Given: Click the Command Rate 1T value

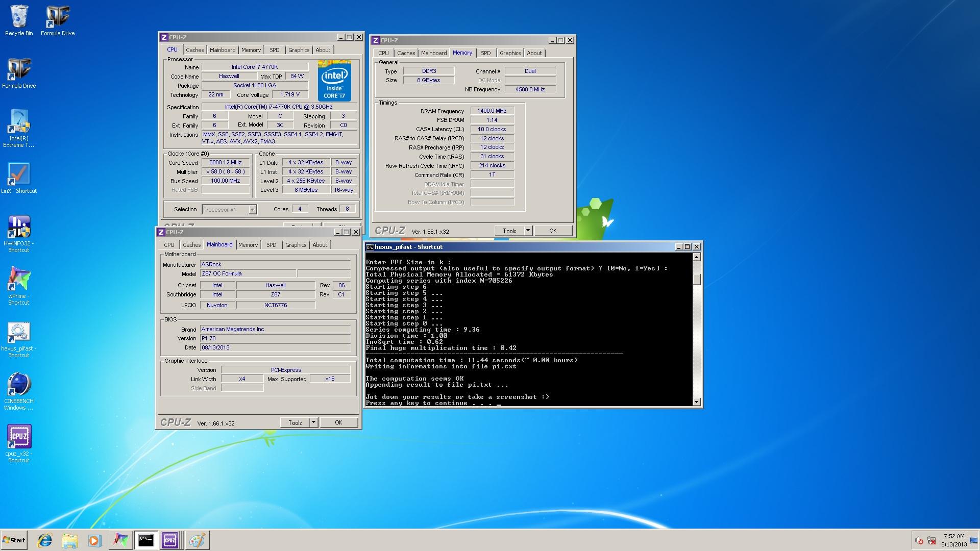Looking at the screenshot, I should click(x=492, y=174).
